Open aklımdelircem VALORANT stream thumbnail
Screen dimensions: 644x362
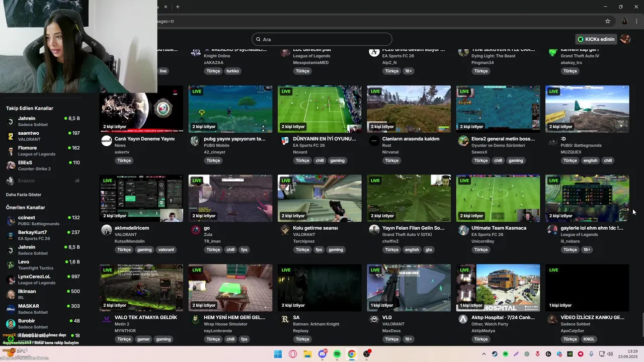point(141,198)
